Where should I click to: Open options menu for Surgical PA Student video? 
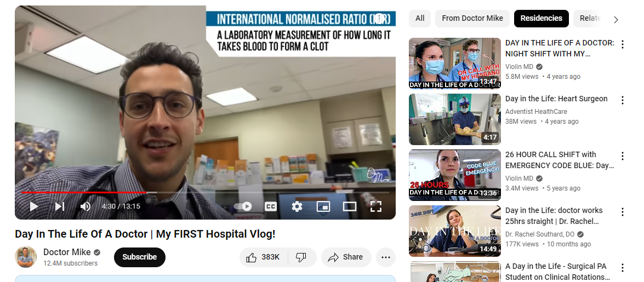(x=623, y=268)
